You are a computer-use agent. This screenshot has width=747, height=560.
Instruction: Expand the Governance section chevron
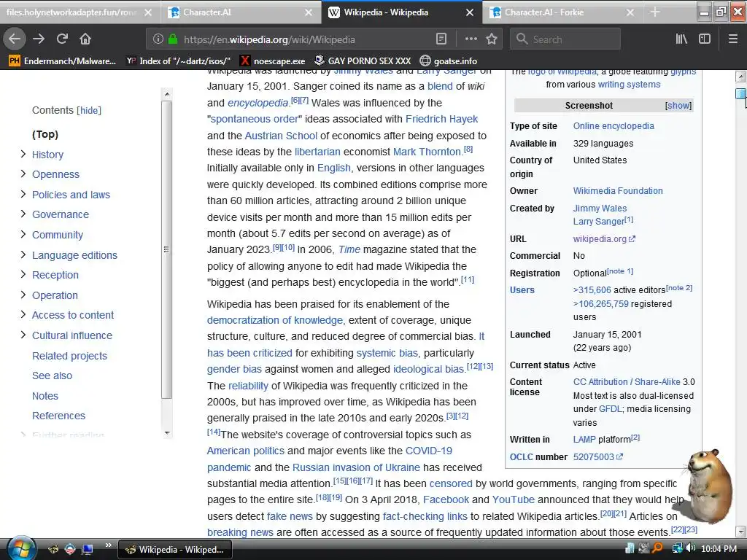click(x=23, y=214)
